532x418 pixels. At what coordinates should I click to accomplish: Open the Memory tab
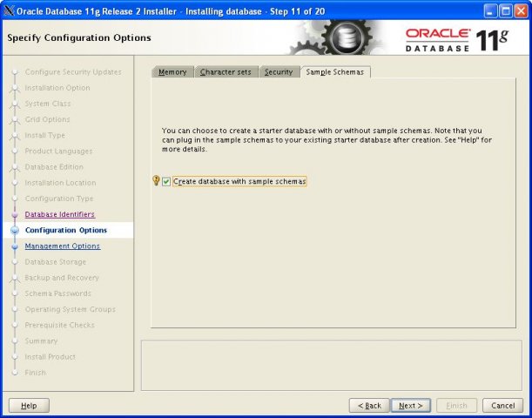coord(172,72)
